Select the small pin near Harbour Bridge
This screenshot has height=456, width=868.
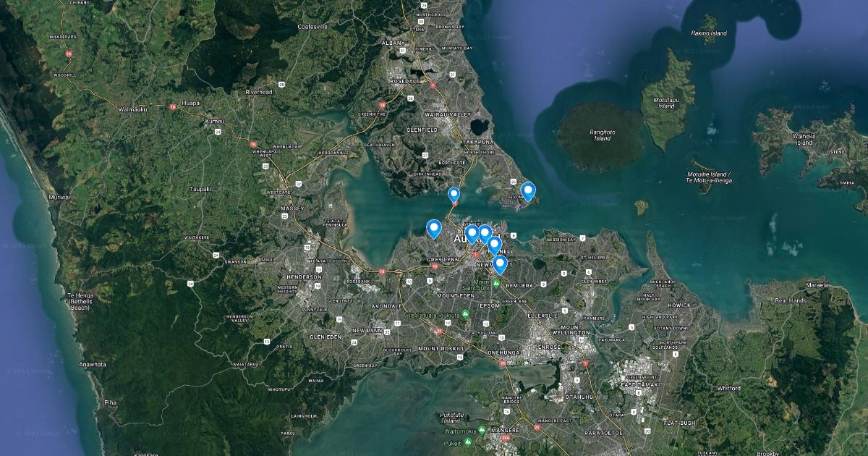tap(454, 194)
